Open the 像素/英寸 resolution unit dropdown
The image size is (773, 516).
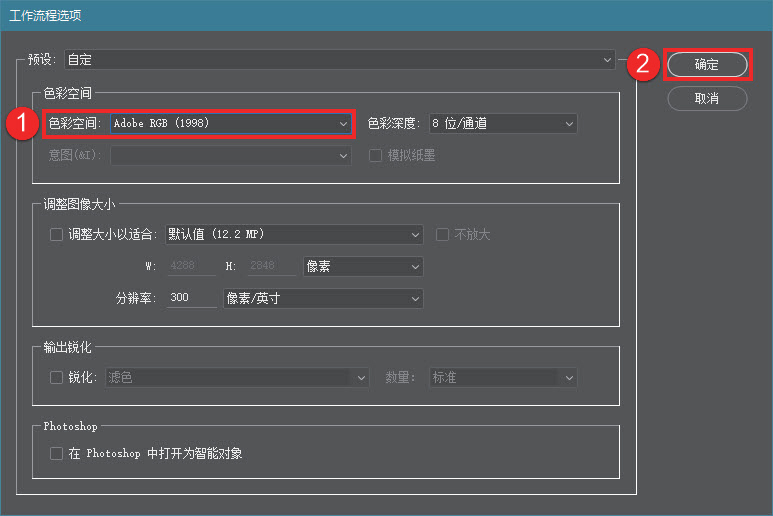pyautogui.click(x=323, y=298)
